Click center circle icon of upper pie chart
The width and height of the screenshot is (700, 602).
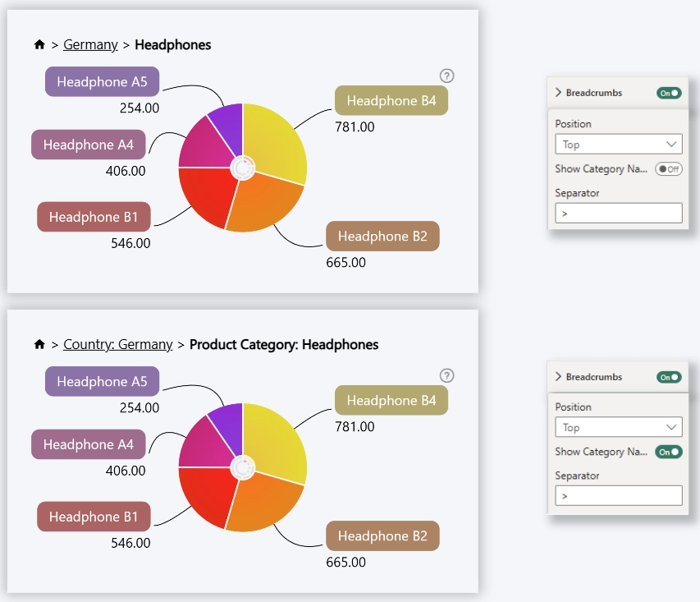[x=242, y=168]
